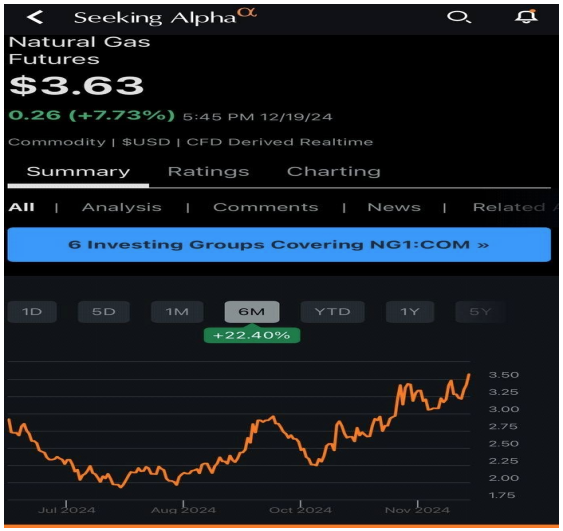Tap the 2.00 price axis label

(x=504, y=478)
